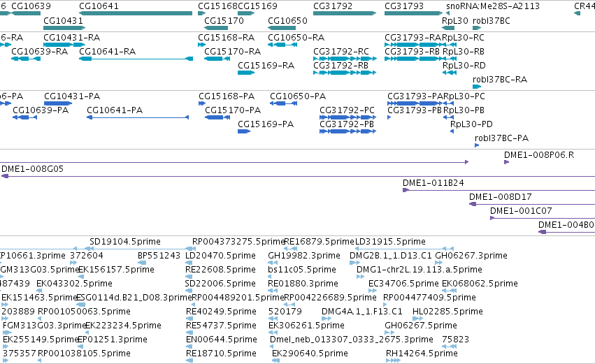Select the DME1-008G05 BAC label
Screen dimensions: 595x364
[x=33, y=169]
